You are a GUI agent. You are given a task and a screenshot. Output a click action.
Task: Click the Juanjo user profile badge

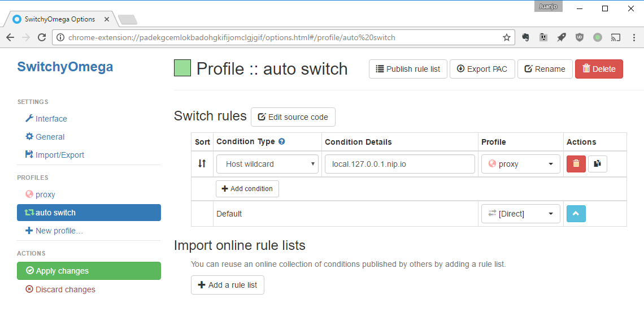pos(549,7)
